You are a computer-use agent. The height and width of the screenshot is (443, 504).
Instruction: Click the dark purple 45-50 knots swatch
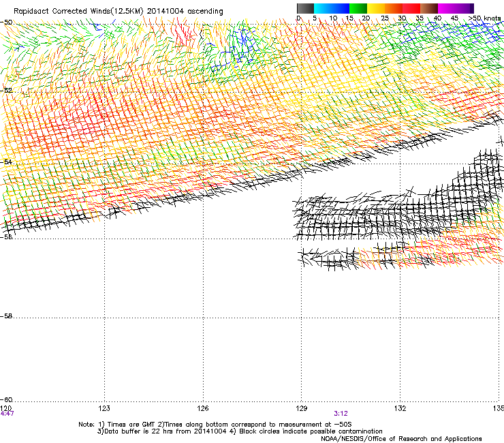point(464,8)
